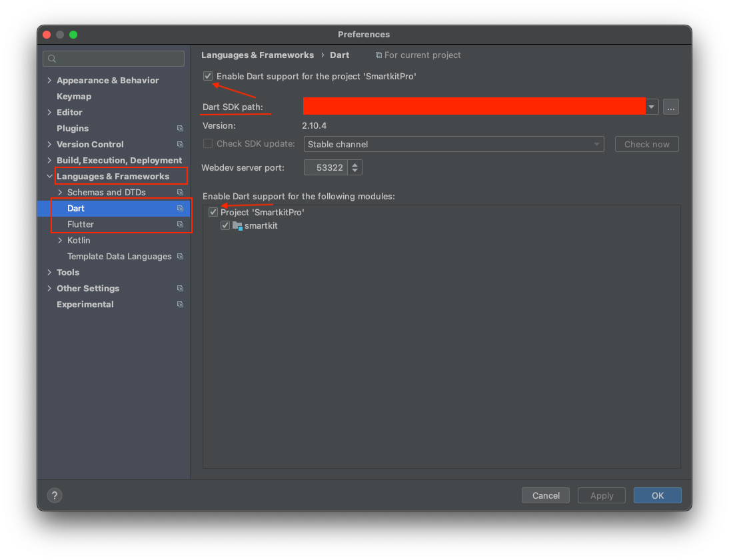Apply the current settings changes
This screenshot has height=560, width=729.
tap(601, 495)
